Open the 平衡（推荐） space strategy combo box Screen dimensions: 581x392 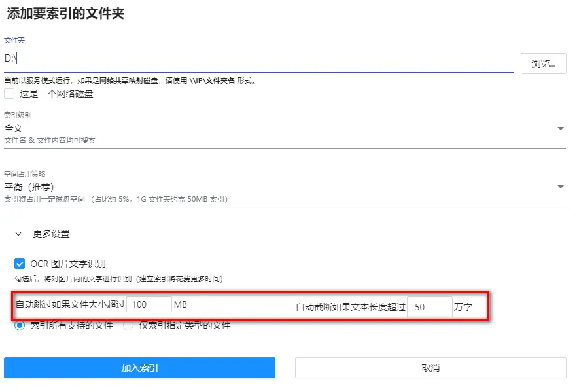tap(262, 187)
